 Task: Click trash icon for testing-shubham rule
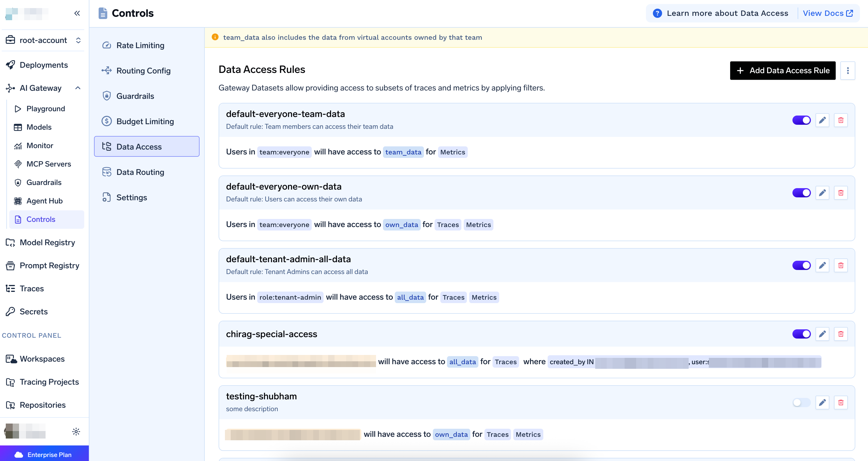point(841,403)
